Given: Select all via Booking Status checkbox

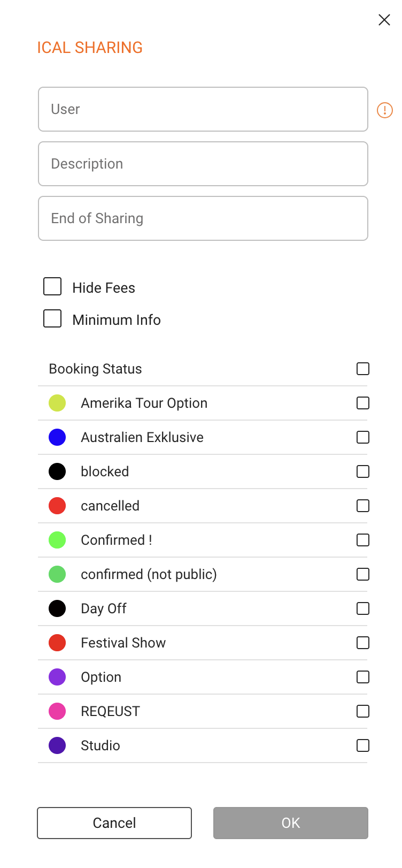Looking at the screenshot, I should [363, 369].
